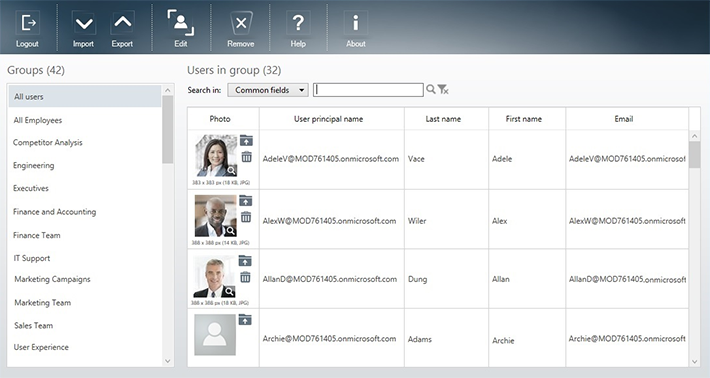
Task: Click Alex Wiler's photo thumbnail
Action: pos(216,216)
